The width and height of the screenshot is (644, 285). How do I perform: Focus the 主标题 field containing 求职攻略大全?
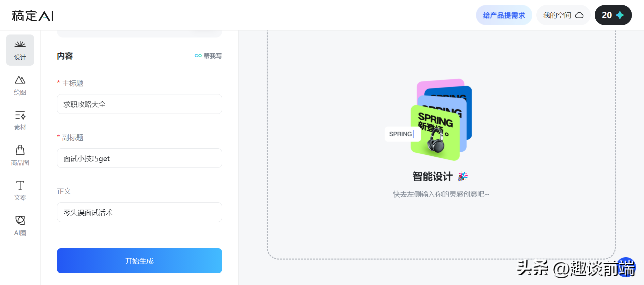[x=140, y=104]
